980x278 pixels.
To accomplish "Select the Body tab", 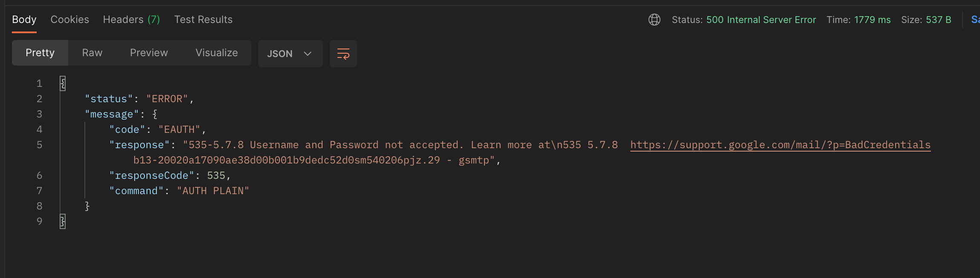I will pos(24,19).
